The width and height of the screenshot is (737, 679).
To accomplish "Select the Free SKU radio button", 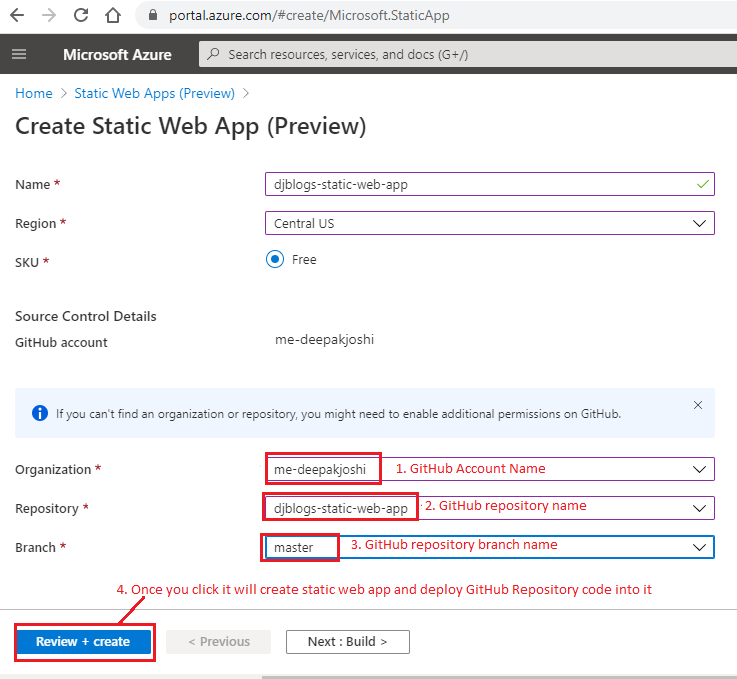I will pos(275,259).
